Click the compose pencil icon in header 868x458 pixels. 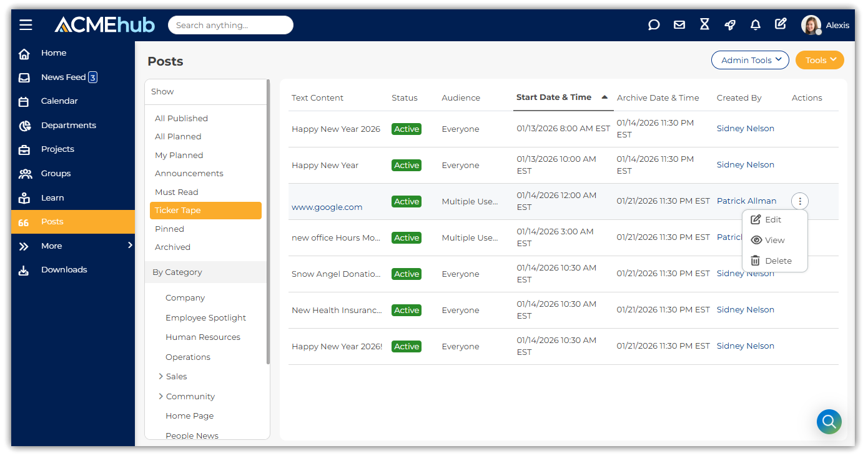pyautogui.click(x=781, y=24)
